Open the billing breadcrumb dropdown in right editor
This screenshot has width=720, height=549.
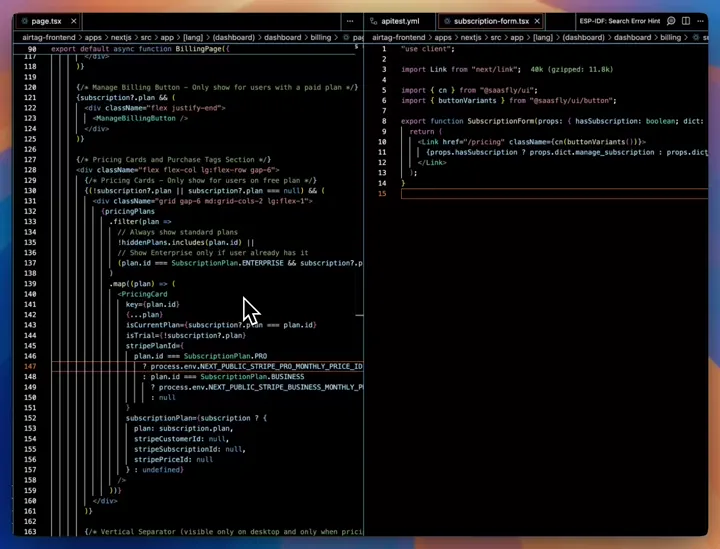(670, 36)
